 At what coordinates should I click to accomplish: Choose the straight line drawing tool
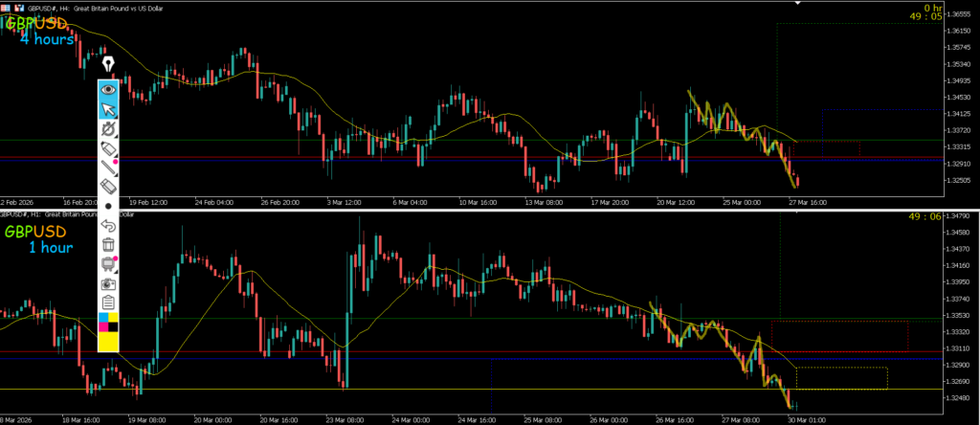coord(108,168)
